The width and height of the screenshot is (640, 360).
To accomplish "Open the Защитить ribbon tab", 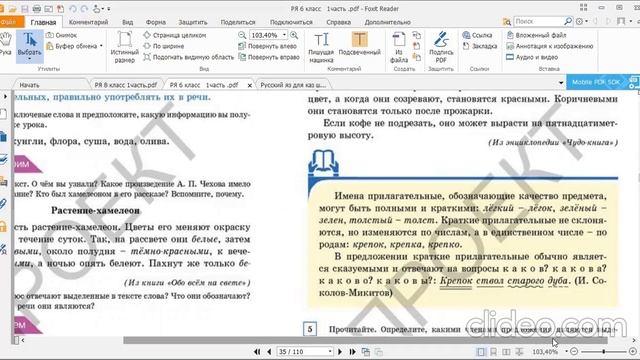I will (193, 22).
